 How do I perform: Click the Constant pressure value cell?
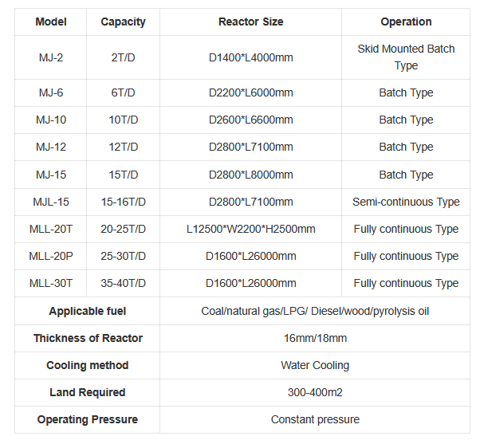click(x=315, y=419)
